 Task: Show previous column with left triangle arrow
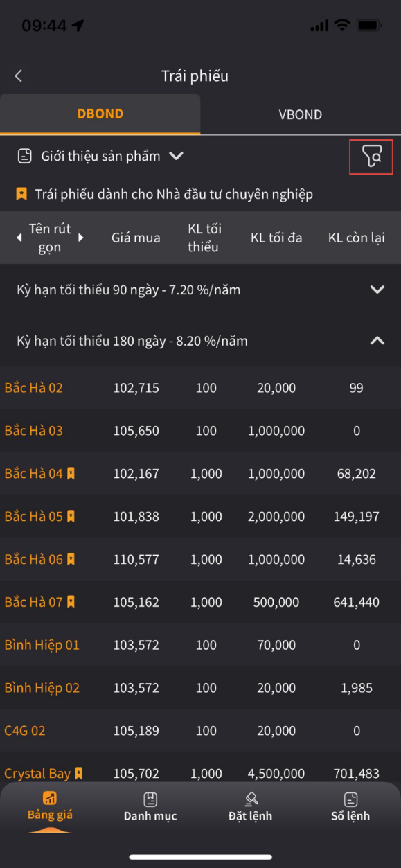pos(19,238)
